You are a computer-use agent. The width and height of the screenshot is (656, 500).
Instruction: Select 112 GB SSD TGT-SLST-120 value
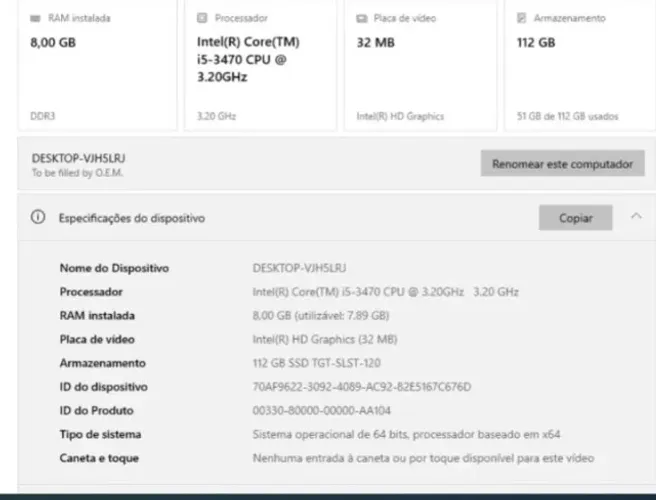pos(317,363)
